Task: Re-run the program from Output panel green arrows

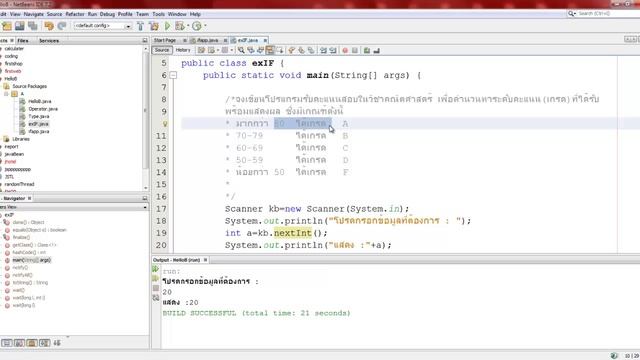Action: point(156,269)
